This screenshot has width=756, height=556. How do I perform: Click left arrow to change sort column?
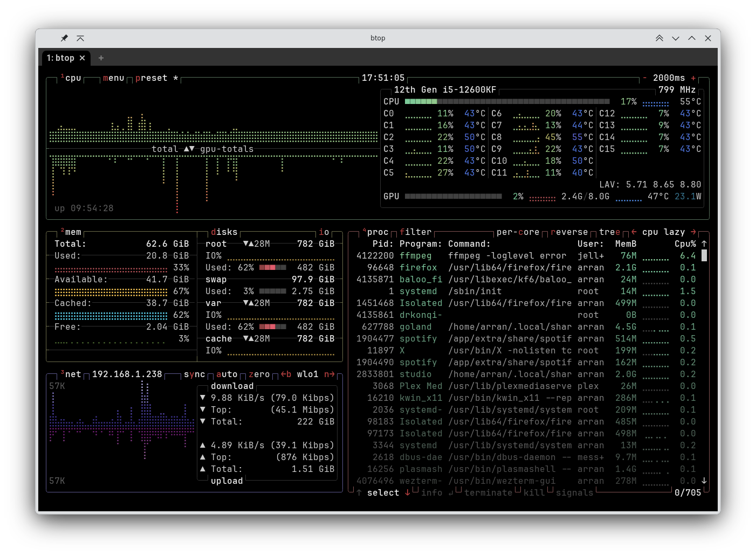coord(634,232)
